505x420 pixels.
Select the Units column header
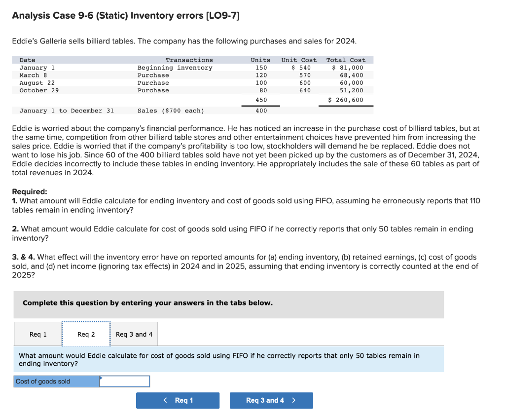coord(260,60)
